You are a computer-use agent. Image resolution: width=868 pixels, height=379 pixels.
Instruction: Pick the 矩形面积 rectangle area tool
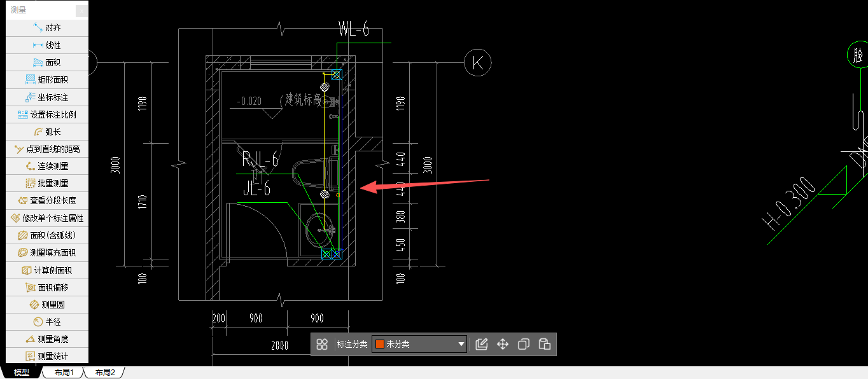point(46,79)
